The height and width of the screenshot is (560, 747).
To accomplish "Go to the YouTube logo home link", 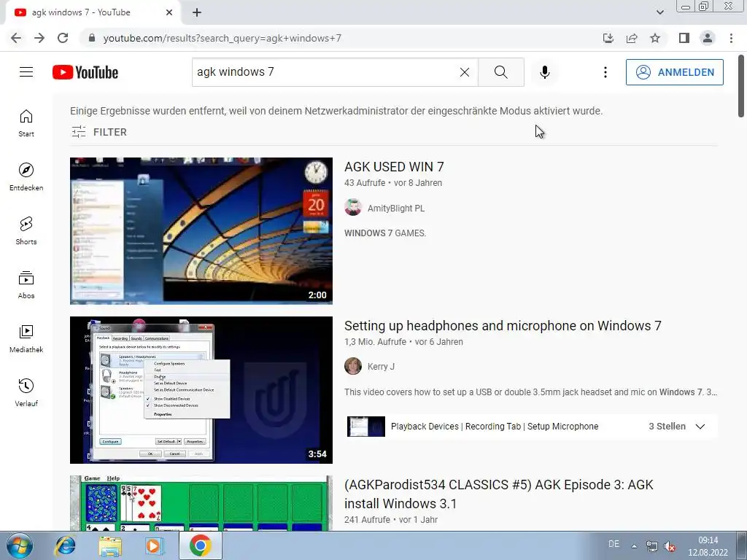I will (x=85, y=72).
